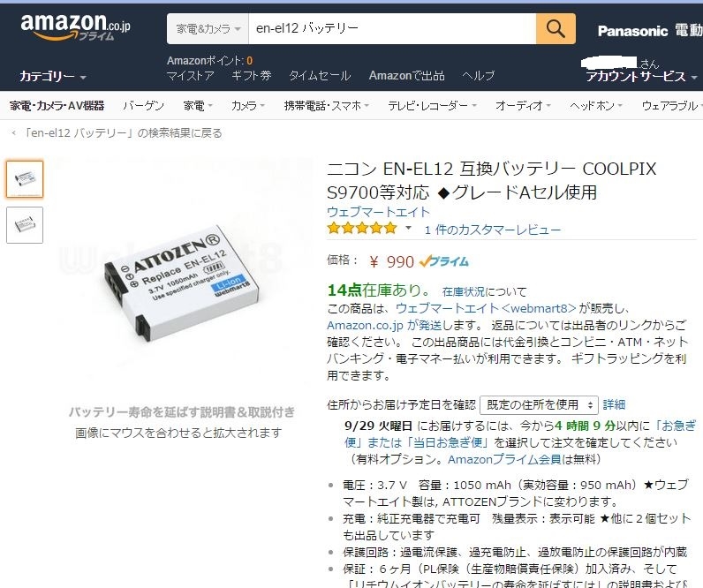Screen dimensions: 703x588
Task: Click the 1 件のカスタマーレビュー link
Action: coord(493,230)
